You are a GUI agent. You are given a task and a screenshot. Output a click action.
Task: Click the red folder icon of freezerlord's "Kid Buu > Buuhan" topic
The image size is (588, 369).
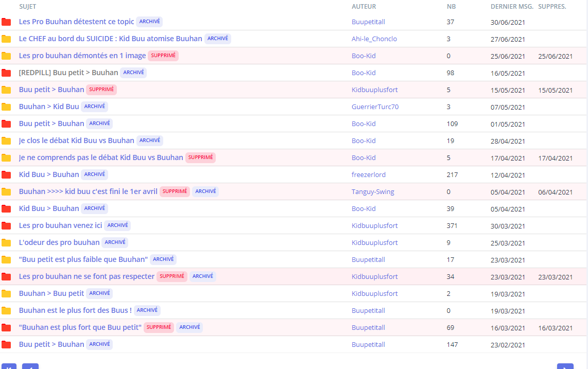tap(6, 175)
